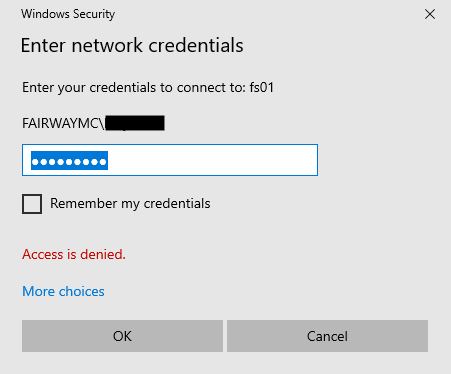Click the Enter network credentials heading

click(x=132, y=45)
